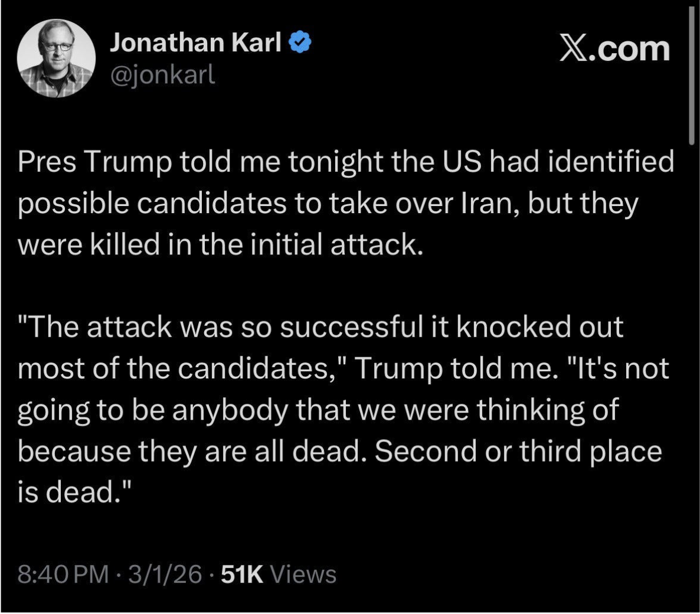700x614 pixels.
Task: Click the Views label after 51K
Action: point(302,574)
